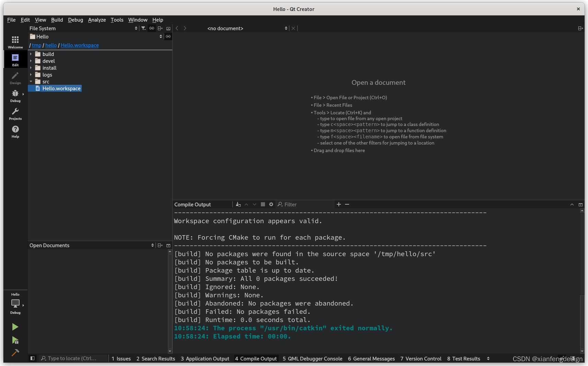
Task: Go forward in editor navigation history
Action: 185,28
